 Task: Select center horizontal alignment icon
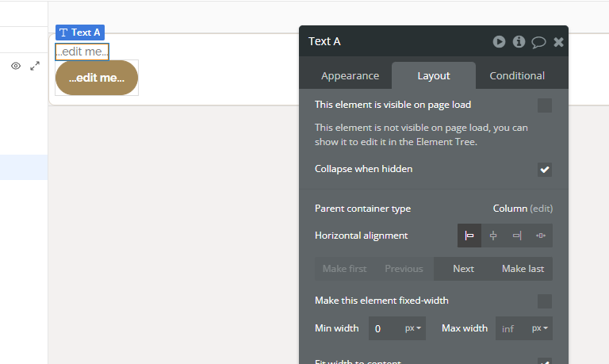click(493, 236)
